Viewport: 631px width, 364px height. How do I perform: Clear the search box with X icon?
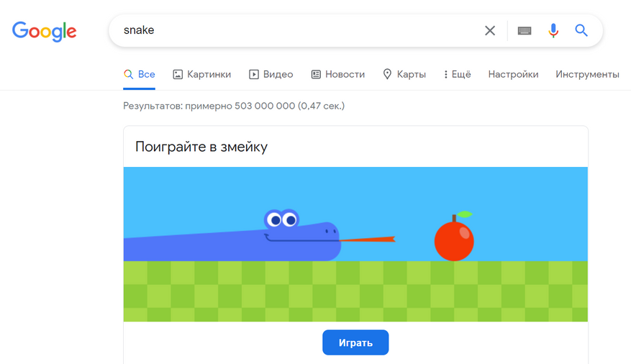tap(490, 30)
